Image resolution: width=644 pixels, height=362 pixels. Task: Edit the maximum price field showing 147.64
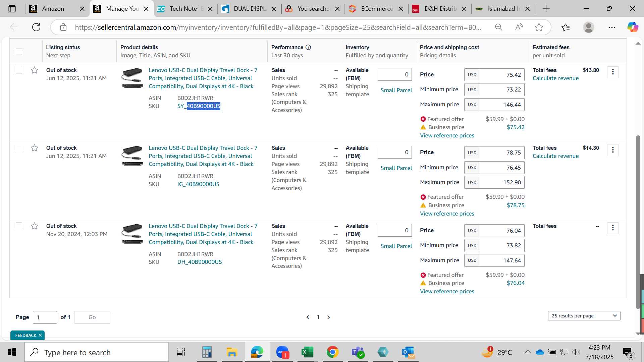point(502,260)
